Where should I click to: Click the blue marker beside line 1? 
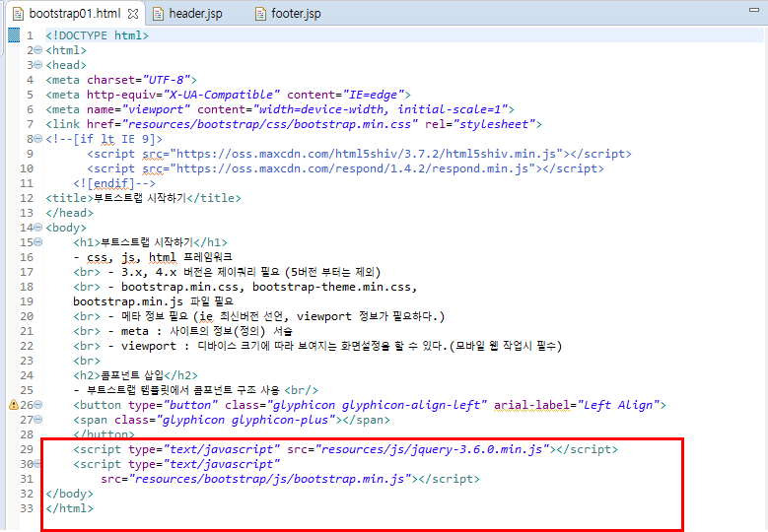tap(14, 34)
